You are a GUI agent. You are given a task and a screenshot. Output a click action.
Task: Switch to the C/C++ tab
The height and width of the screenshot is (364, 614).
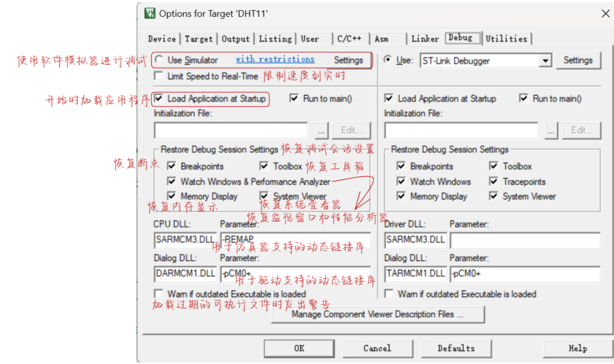(x=350, y=39)
